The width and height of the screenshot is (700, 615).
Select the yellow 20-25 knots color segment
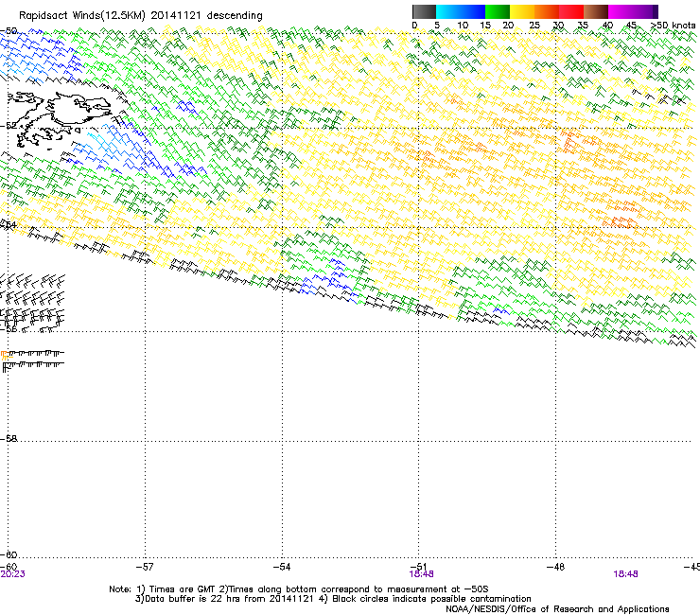(522, 11)
